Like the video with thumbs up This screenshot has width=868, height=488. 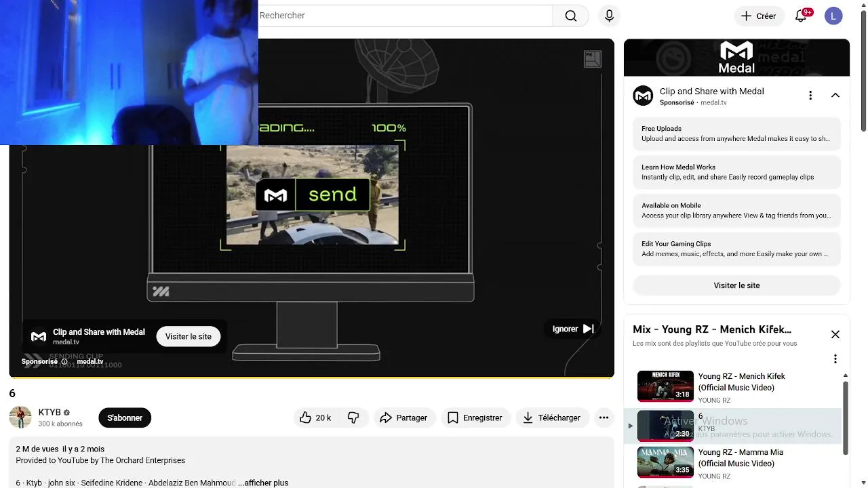point(315,418)
